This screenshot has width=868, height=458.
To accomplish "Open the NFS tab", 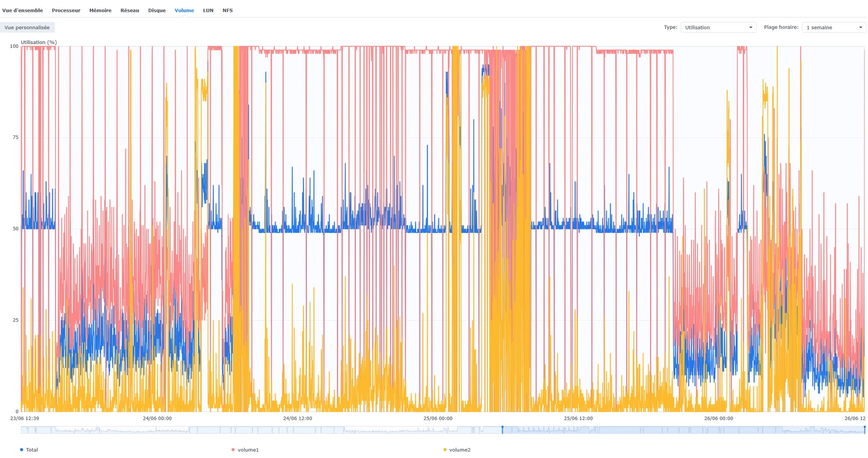I will click(227, 10).
